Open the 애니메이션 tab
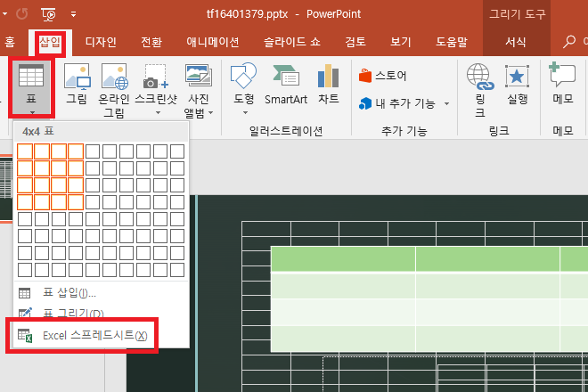The height and width of the screenshot is (392, 588). (x=213, y=42)
